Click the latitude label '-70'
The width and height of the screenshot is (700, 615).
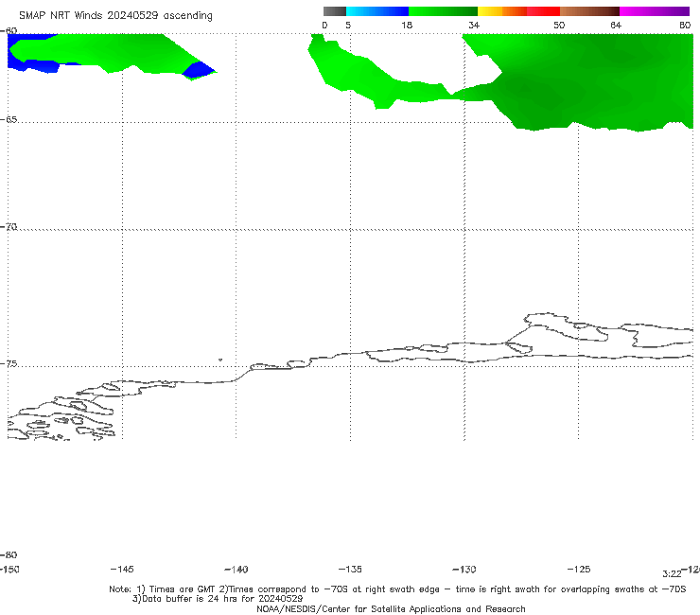(9, 227)
